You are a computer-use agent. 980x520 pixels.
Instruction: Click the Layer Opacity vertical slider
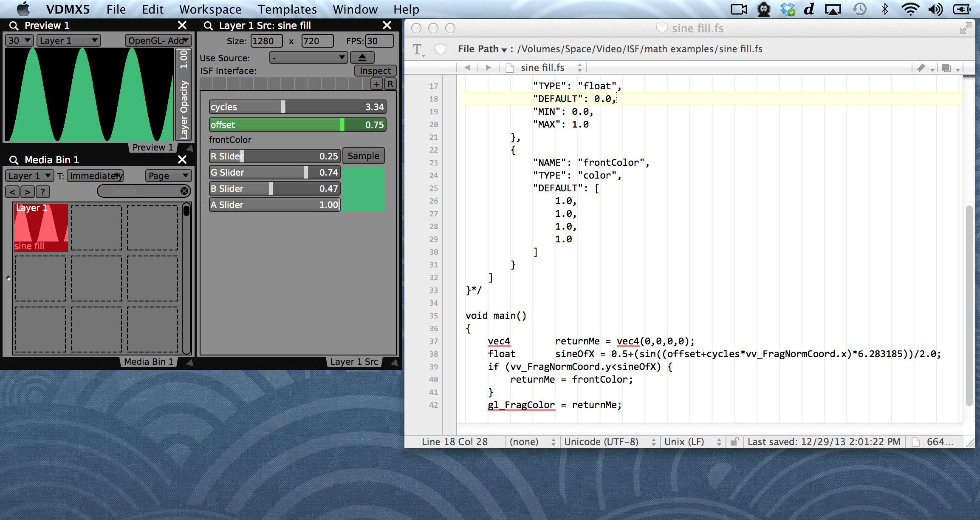184,94
